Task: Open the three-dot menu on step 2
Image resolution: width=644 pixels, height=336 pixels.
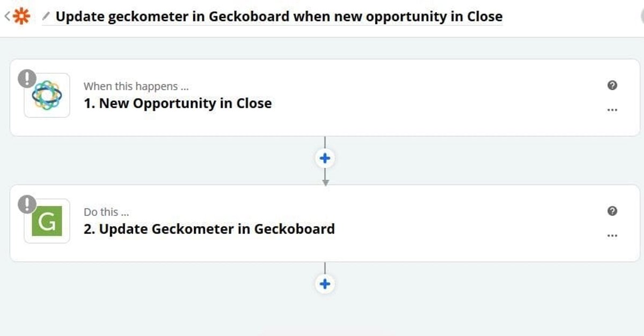Action: click(x=612, y=236)
